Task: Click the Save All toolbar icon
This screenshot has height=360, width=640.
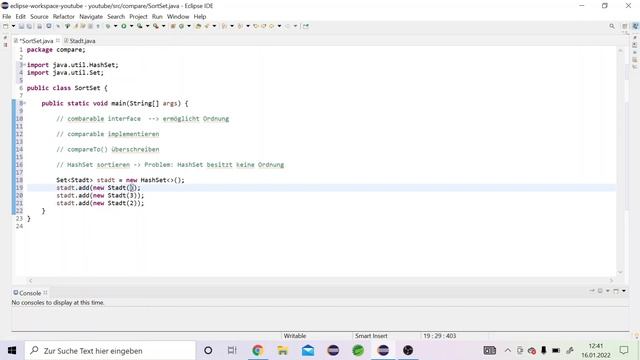Action: [x=29, y=26]
